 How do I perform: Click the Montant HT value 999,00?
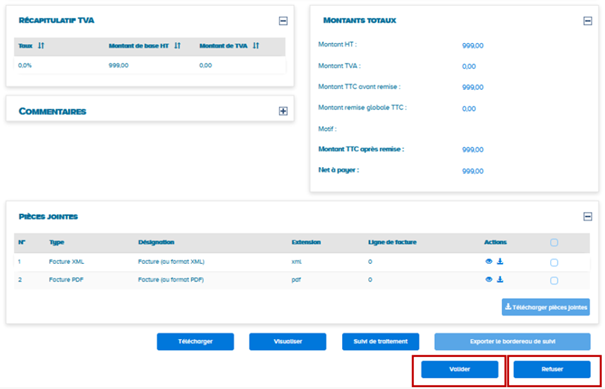click(473, 46)
